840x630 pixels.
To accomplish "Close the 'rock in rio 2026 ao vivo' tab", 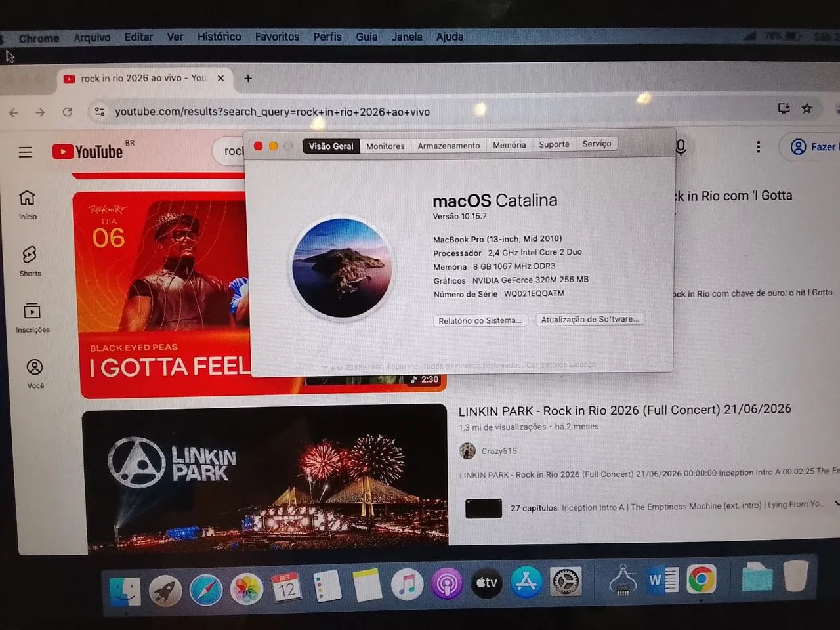I will [220, 78].
